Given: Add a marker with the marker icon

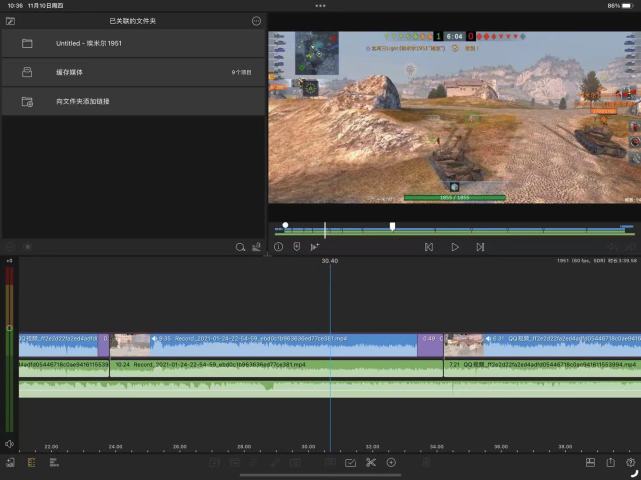Looking at the screenshot, I should click(x=297, y=247).
